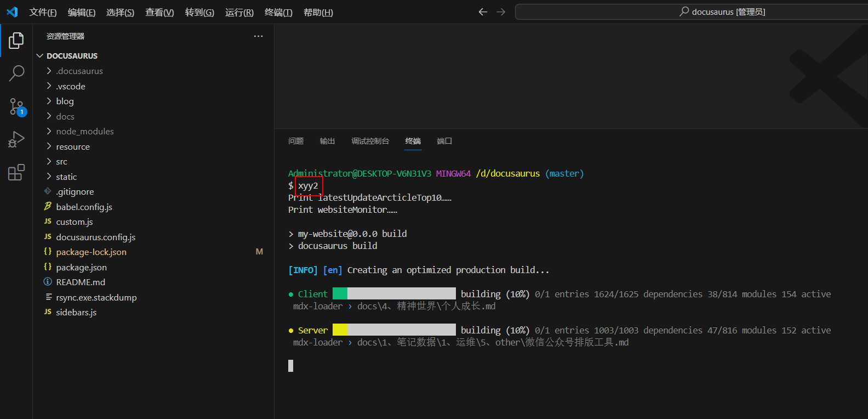
Task: Open the Extensions view
Action: coord(16,172)
